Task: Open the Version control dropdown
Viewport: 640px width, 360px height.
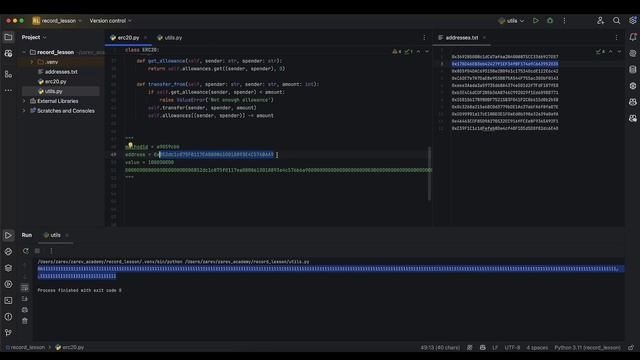Action: pyautogui.click(x=110, y=20)
